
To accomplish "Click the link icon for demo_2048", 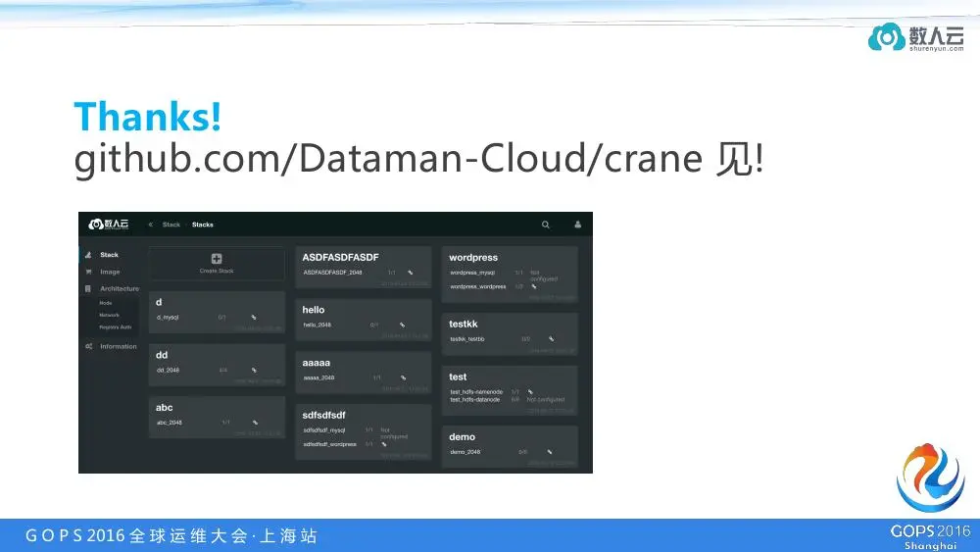I will coord(550,452).
